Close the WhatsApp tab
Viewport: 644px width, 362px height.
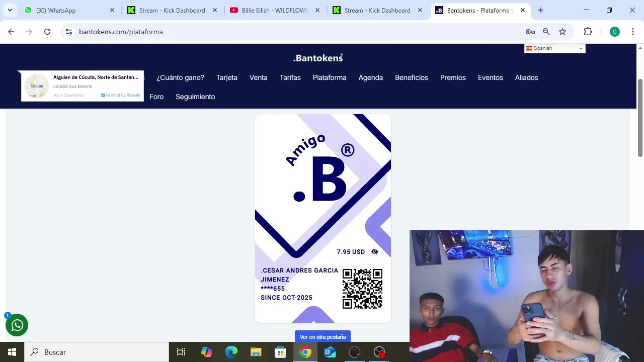[x=112, y=10]
